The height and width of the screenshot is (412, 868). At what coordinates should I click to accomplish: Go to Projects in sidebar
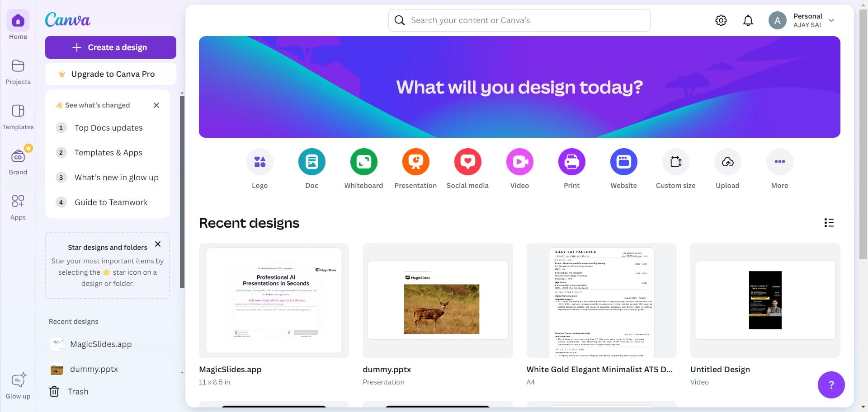click(18, 72)
